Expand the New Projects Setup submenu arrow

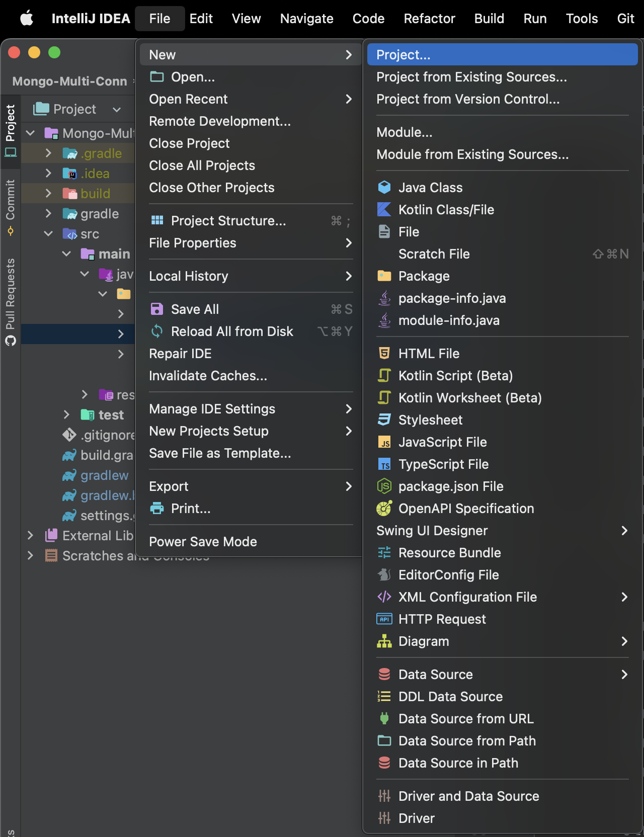pos(349,431)
